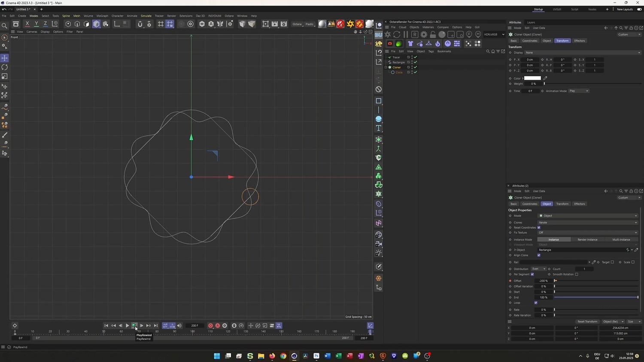This screenshot has width=644, height=362.
Task: Toggle green enable checkmark for Cloner object
Action: tap(416, 67)
